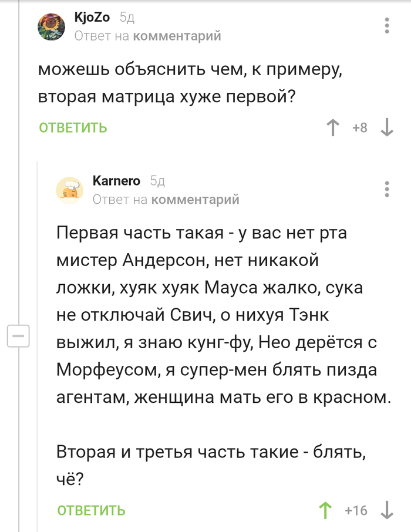This screenshot has width=411, height=532.
Task: Click Karnero's profile avatar
Action: [x=70, y=190]
